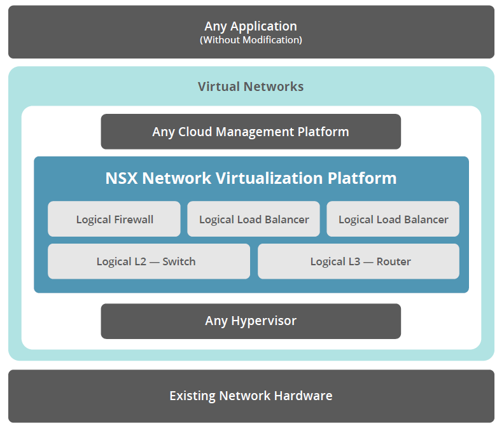Viewport: 504px width, 430px height.
Task: Select the '(Without Modification)' subtitle text
Action: pyautogui.click(x=251, y=40)
